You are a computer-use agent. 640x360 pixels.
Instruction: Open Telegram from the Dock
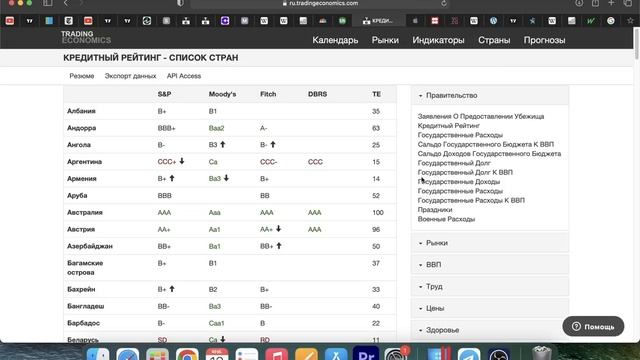[469, 354]
